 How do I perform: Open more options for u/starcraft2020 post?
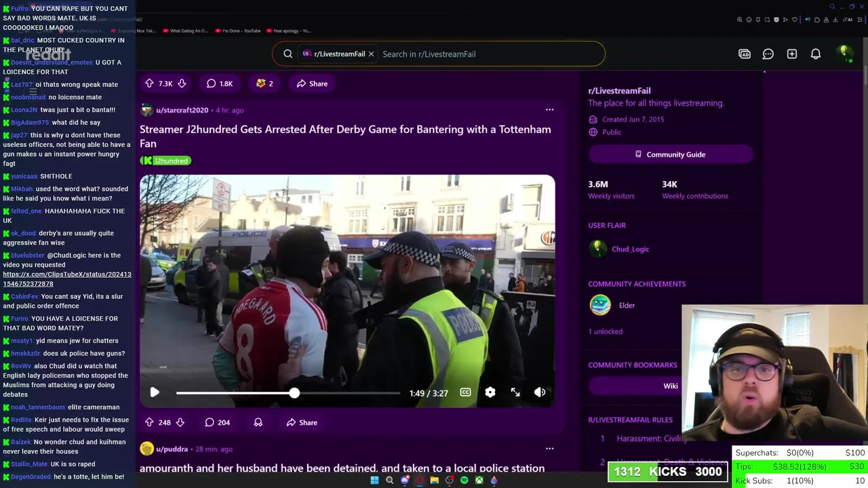click(x=550, y=109)
